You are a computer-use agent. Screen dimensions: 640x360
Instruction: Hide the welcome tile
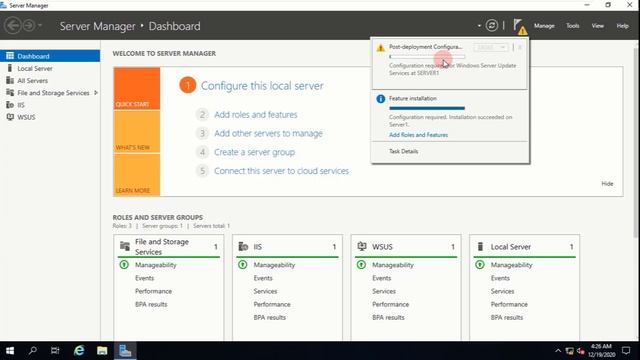(607, 184)
